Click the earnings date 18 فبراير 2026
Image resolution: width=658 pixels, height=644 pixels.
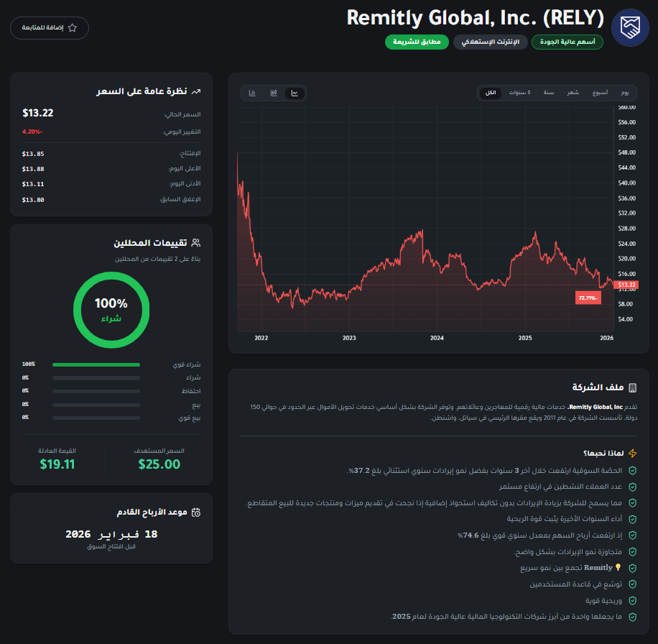(111, 535)
